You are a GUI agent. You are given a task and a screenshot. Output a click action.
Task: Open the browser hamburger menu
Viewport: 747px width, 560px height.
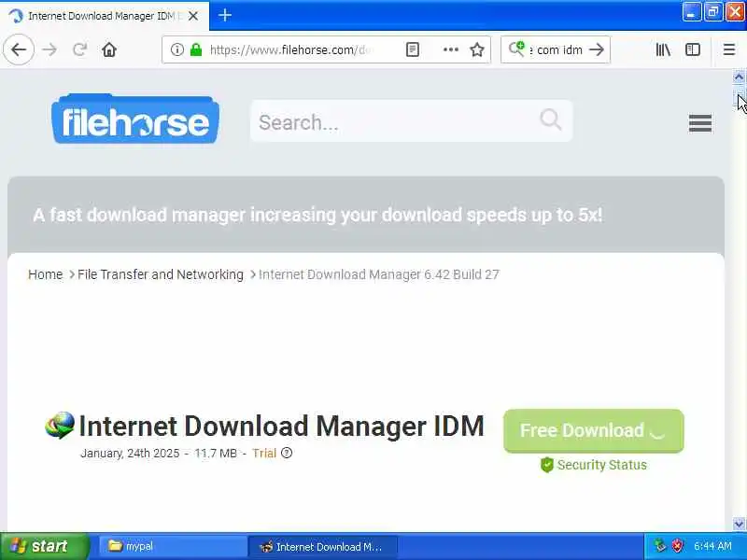tap(729, 49)
